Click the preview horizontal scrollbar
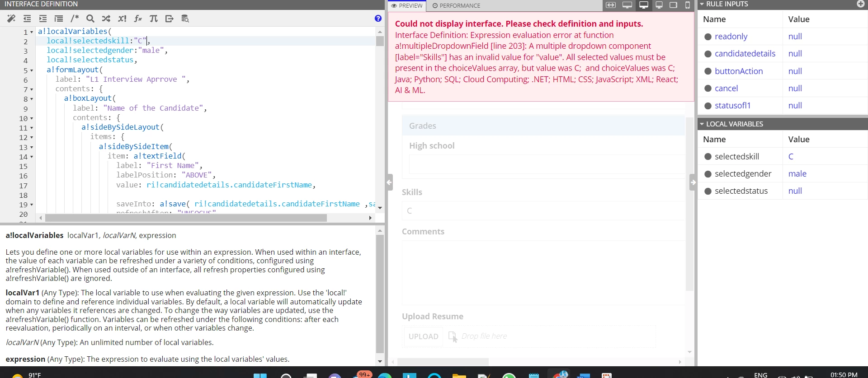This screenshot has height=378, width=868. (x=443, y=362)
